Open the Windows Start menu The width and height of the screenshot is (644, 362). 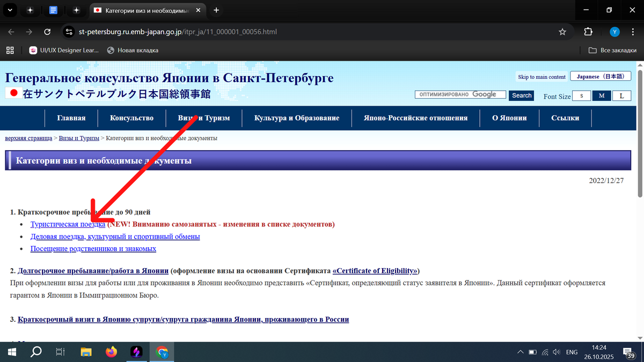(x=11, y=352)
